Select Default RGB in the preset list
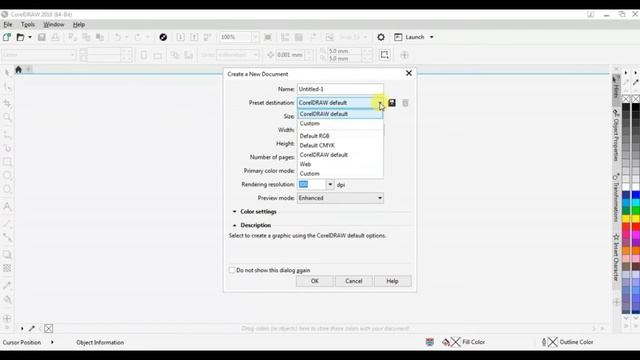 coord(340,136)
